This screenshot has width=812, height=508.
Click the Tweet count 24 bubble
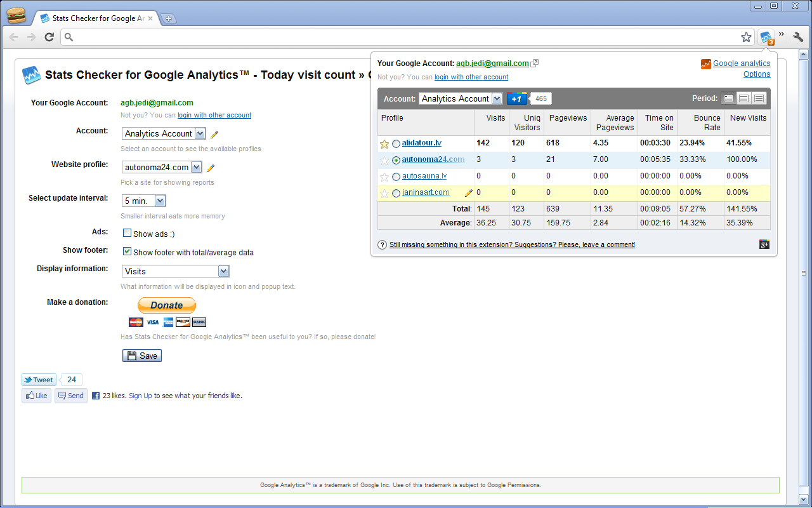(x=72, y=380)
